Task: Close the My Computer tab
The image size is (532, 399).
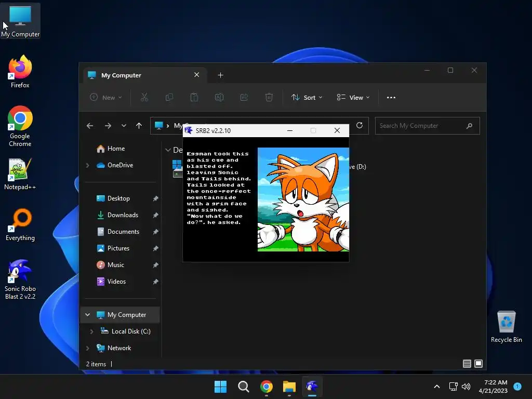Action: (196, 75)
